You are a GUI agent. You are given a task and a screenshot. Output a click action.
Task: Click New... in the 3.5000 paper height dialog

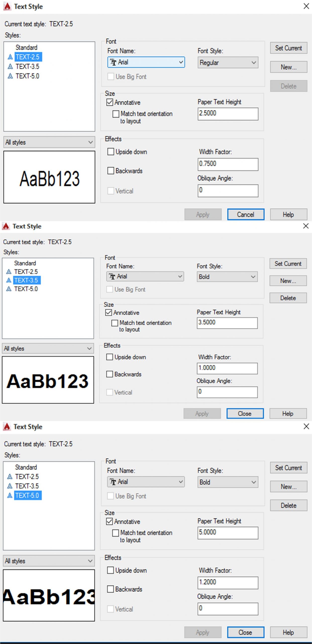(x=288, y=281)
